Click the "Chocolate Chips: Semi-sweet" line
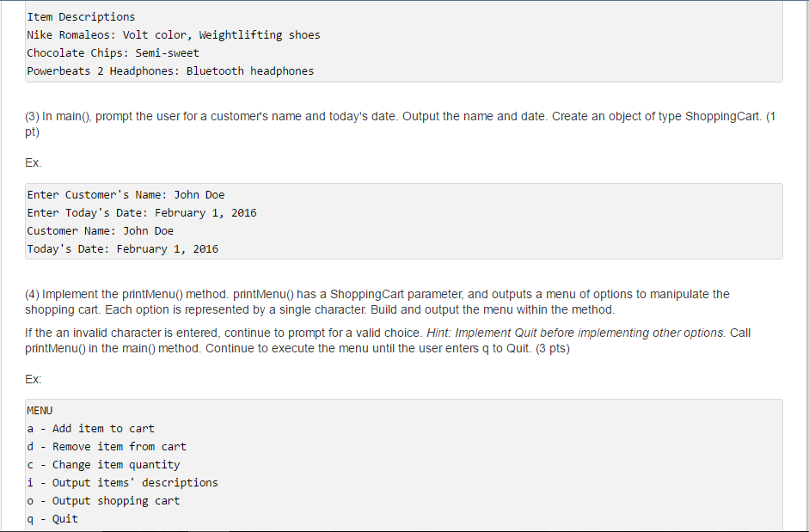Image resolution: width=809 pixels, height=532 pixels. 113,53
